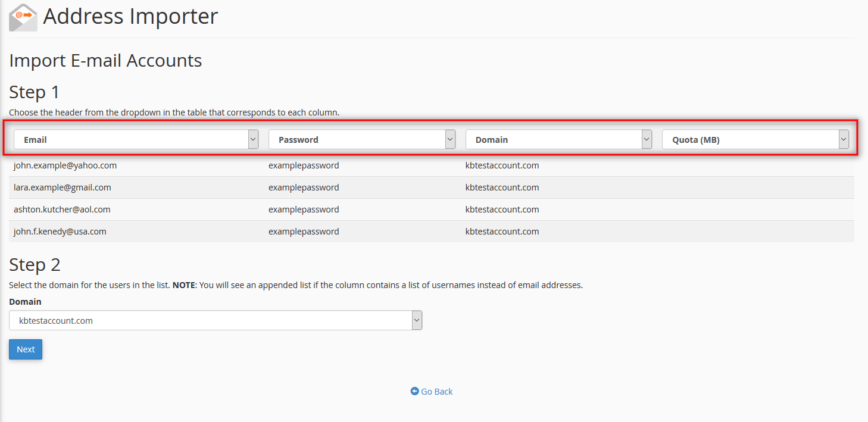This screenshot has width=868, height=422.
Task: Click the Step 1 section heading
Action: (34, 92)
